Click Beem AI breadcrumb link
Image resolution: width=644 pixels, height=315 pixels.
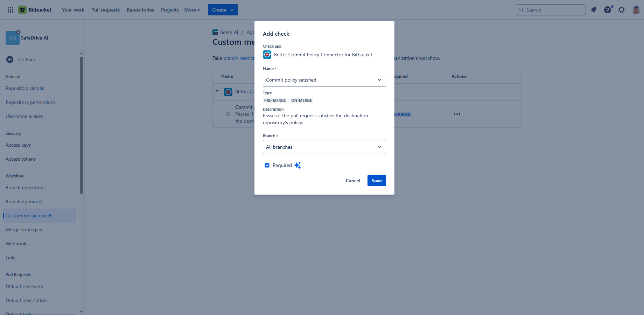pos(229,32)
